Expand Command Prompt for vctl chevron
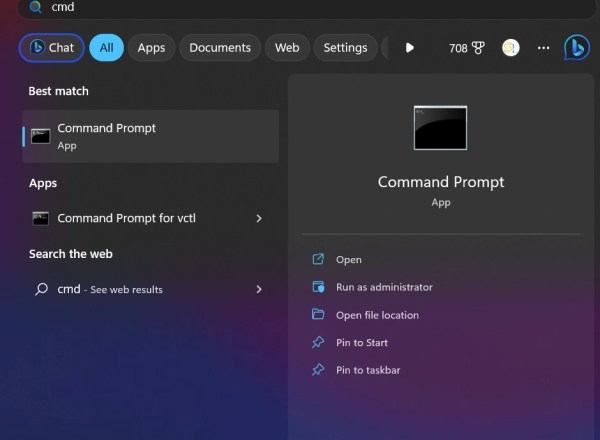The image size is (600, 440). pos(259,218)
